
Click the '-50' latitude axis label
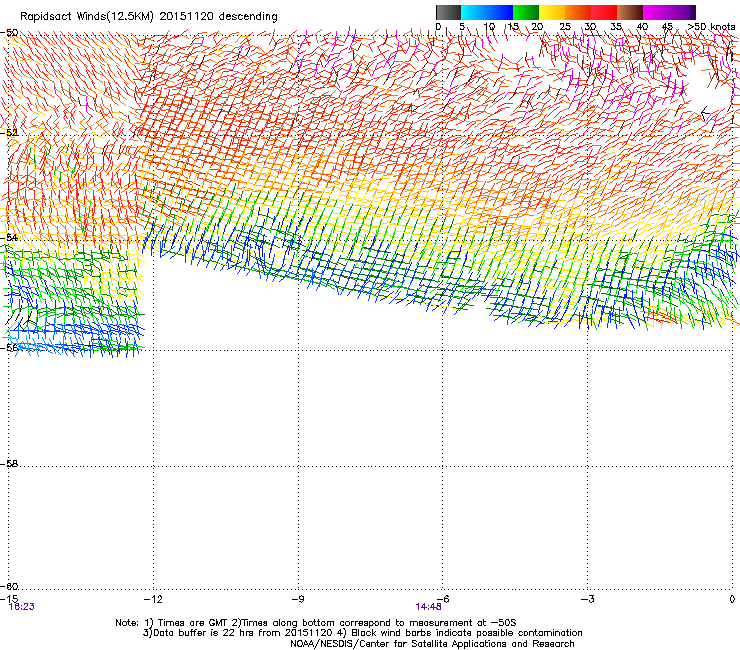coord(9,33)
